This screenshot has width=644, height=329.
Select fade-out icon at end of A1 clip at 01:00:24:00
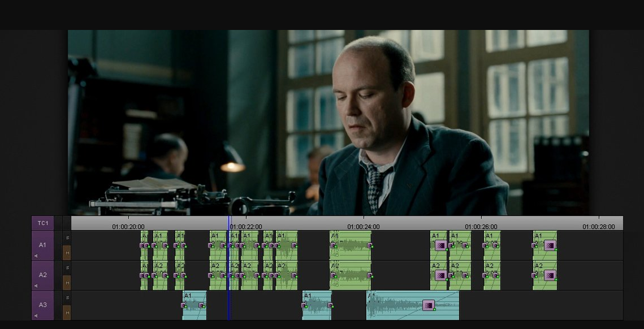(x=370, y=246)
